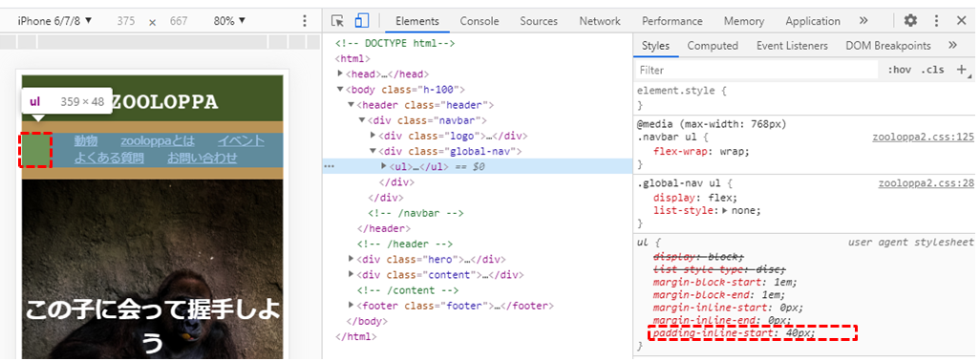Edit the display: flex declaration
This screenshot has height=361, width=980.
695,198
